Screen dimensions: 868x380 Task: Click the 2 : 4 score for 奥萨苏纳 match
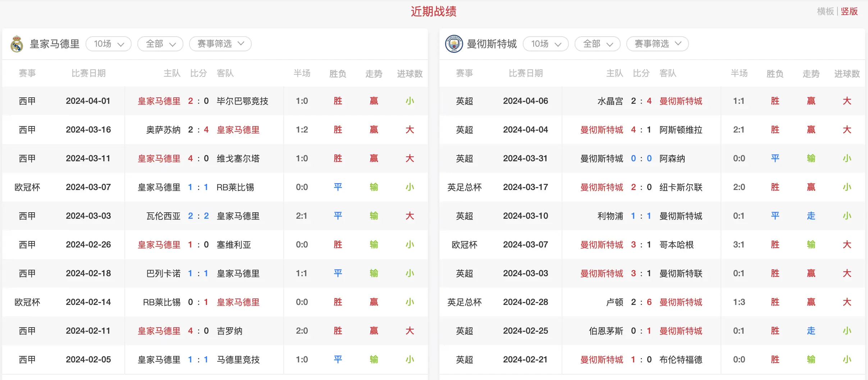click(198, 130)
